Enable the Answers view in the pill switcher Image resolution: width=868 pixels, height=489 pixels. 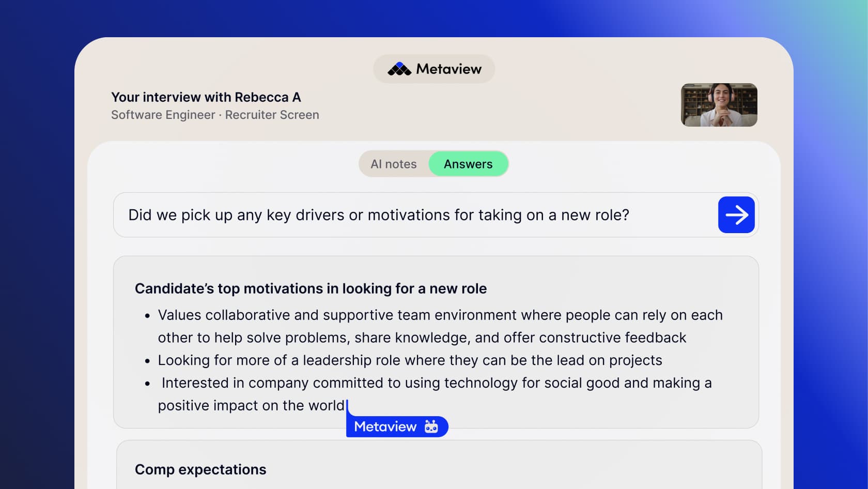pos(468,163)
